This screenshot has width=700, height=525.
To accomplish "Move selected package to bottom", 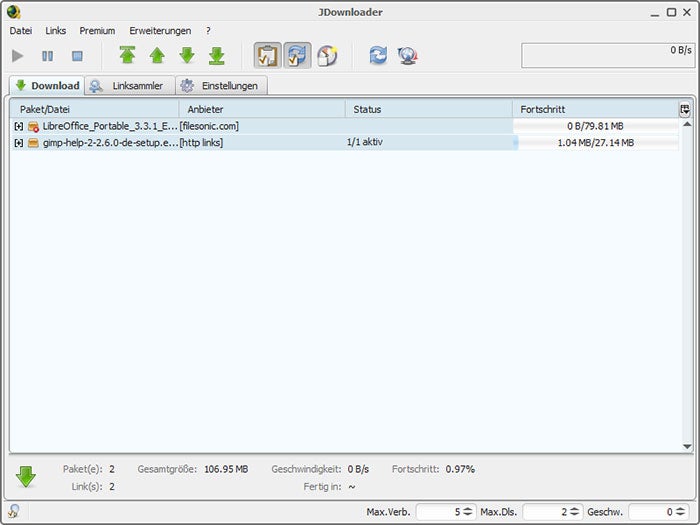I will [217, 56].
